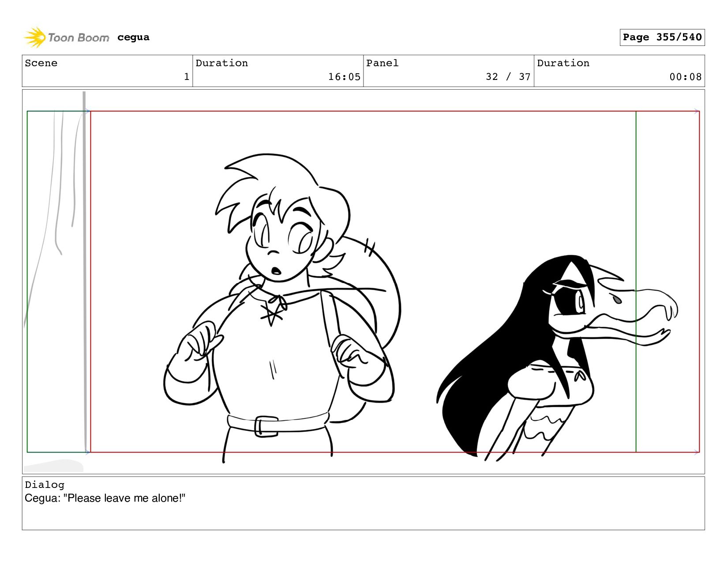This screenshot has width=728, height=563.
Task: Click the Duration label next to Panel
Action: 563,63
